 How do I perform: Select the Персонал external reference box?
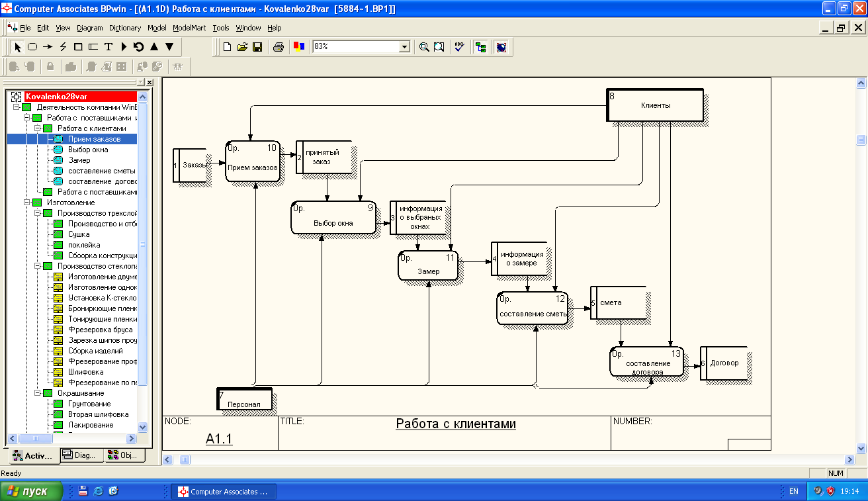[244, 399]
